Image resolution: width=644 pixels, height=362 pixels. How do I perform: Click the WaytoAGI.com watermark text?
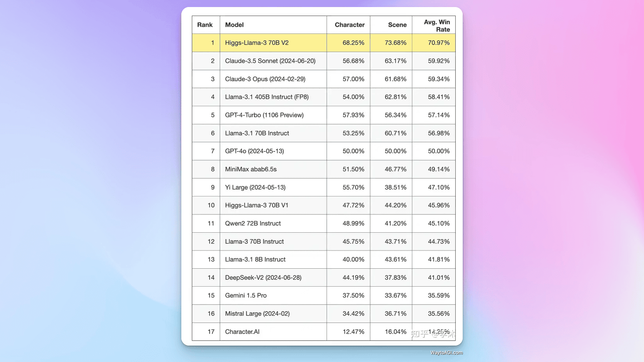tap(446, 353)
